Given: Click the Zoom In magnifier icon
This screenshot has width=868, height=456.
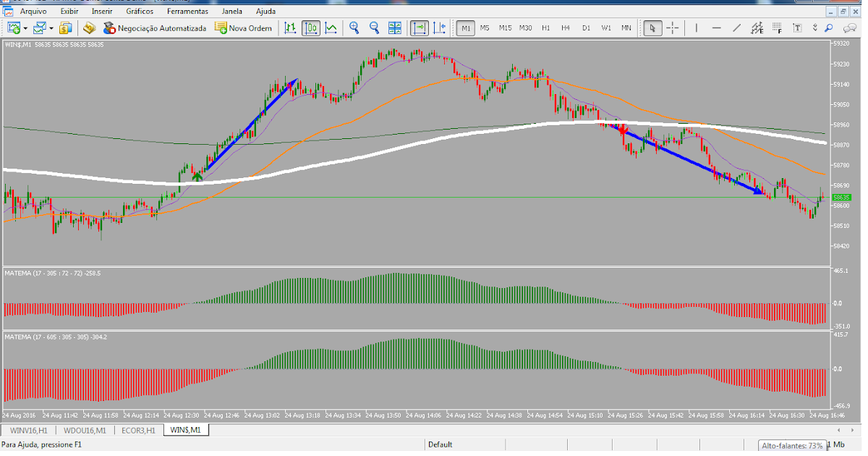Looking at the screenshot, I should click(x=354, y=28).
